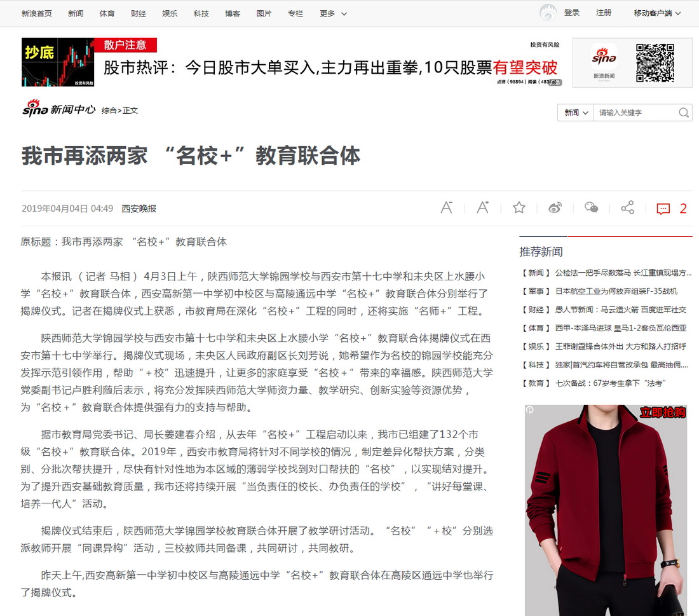The width and height of the screenshot is (699, 616).
Task: Open 体育 in the top navigation
Action: coord(107,13)
